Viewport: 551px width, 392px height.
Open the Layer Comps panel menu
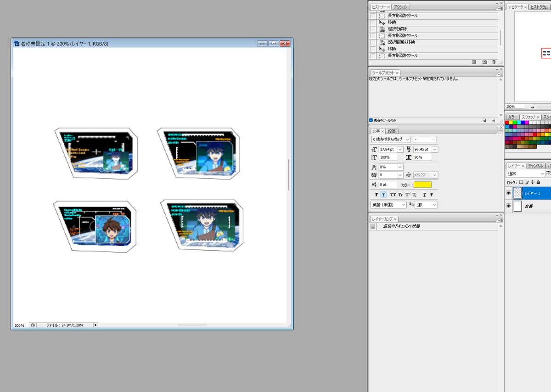coord(500,221)
